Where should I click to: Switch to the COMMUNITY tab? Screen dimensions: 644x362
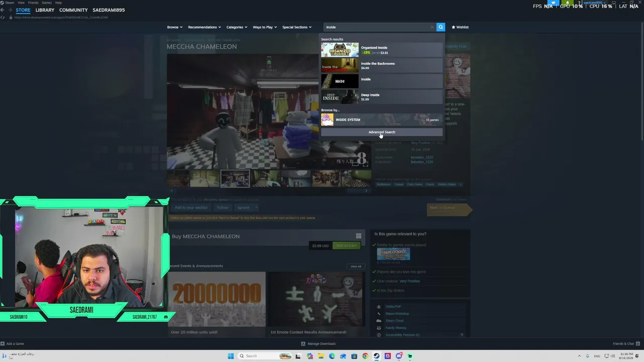coord(73,10)
